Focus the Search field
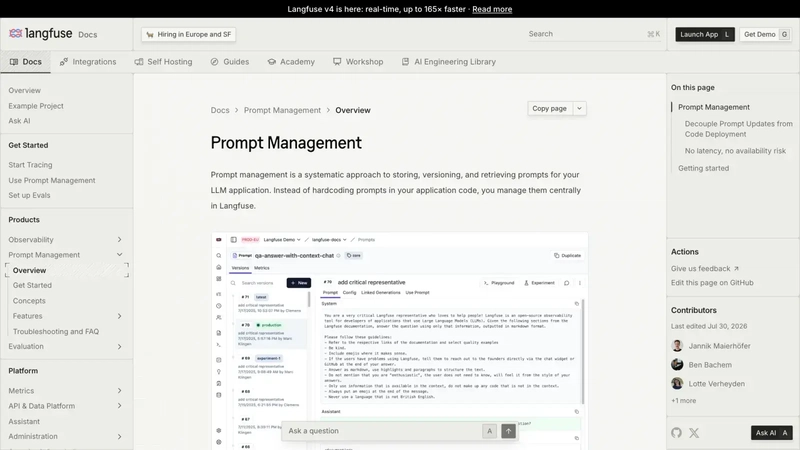Image resolution: width=800 pixels, height=450 pixels. (593, 34)
